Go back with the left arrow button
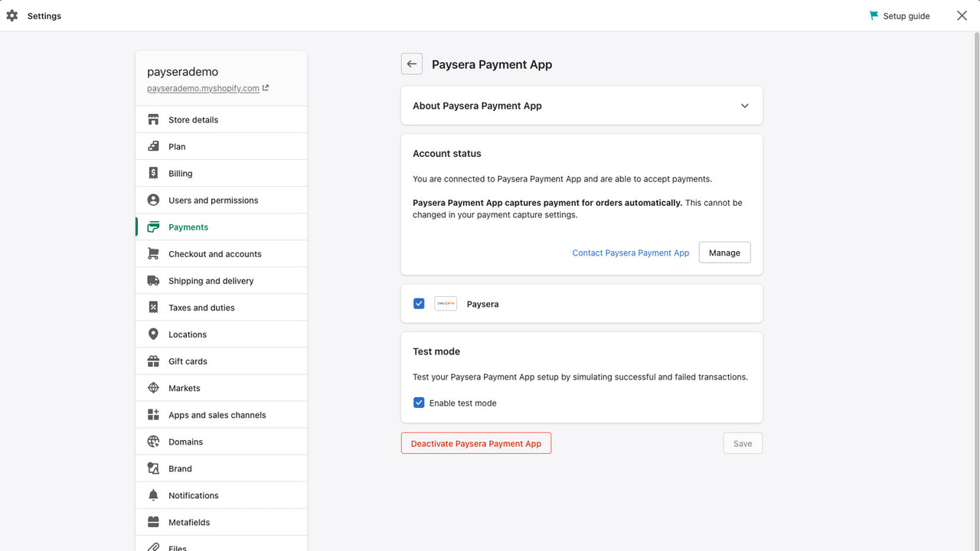 point(412,64)
